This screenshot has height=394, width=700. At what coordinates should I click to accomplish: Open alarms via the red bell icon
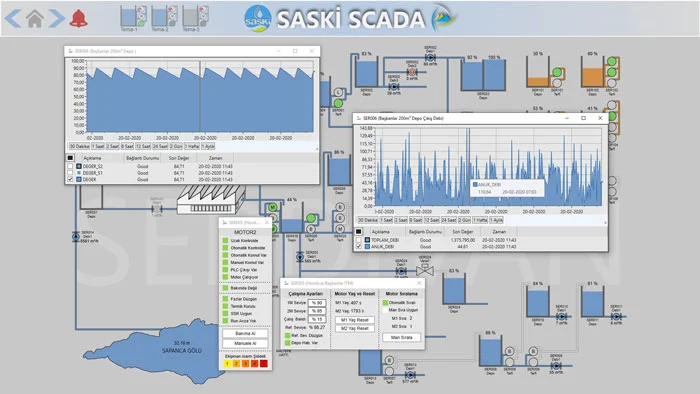coord(79,18)
